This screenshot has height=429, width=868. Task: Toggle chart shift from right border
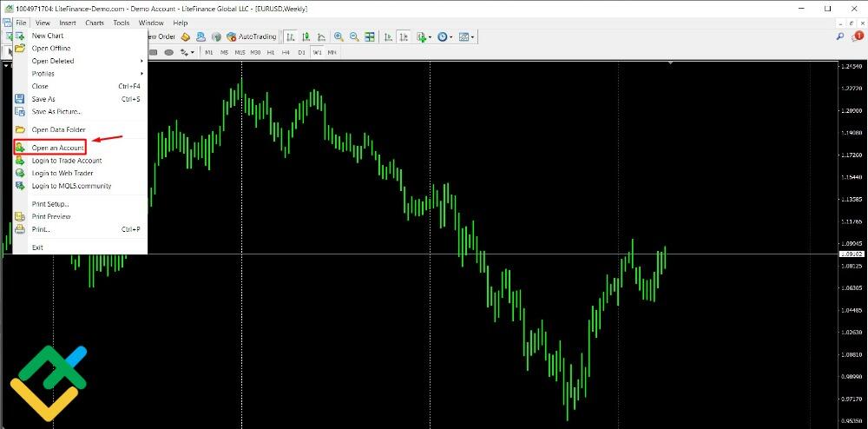coord(404,36)
